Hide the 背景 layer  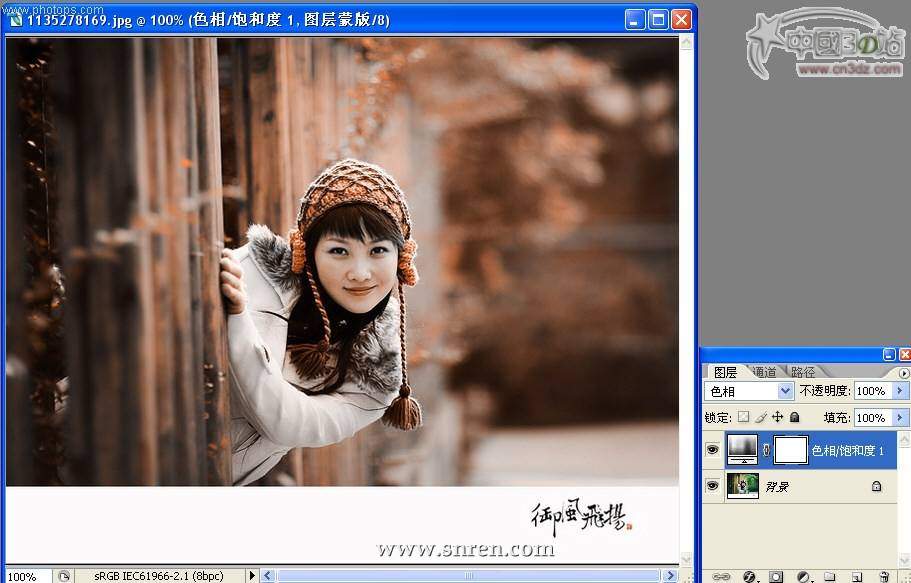(x=713, y=486)
